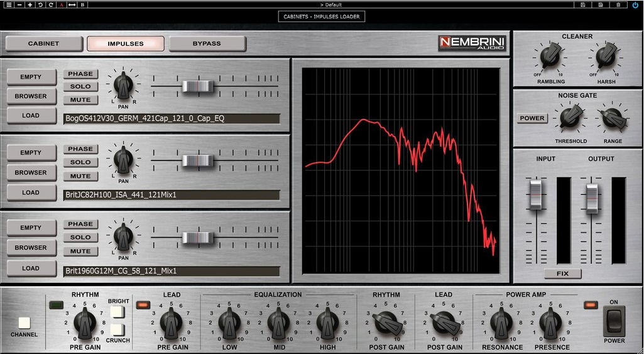Toggle Phase on the Brit1960G12M impulse
The image size is (644, 354).
pyautogui.click(x=80, y=224)
